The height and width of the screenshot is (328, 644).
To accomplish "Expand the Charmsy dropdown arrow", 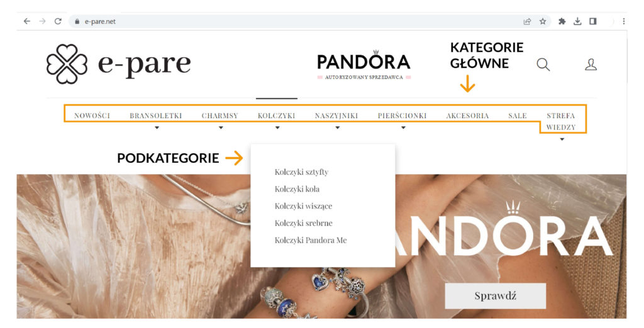I will [221, 128].
